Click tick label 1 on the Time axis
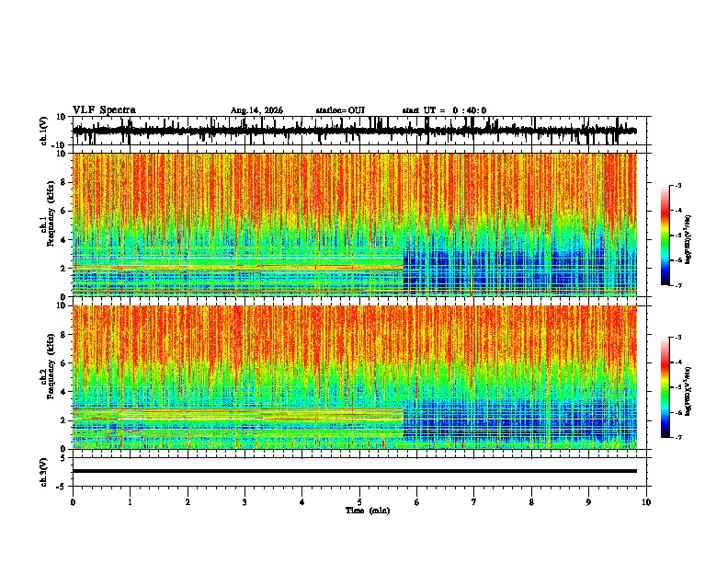728x563 pixels. coord(130,502)
